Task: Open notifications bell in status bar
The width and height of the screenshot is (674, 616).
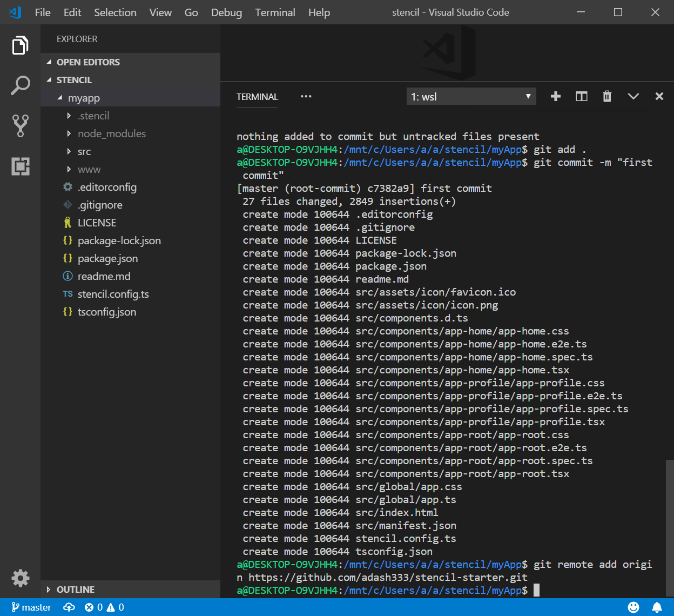Action: [657, 607]
